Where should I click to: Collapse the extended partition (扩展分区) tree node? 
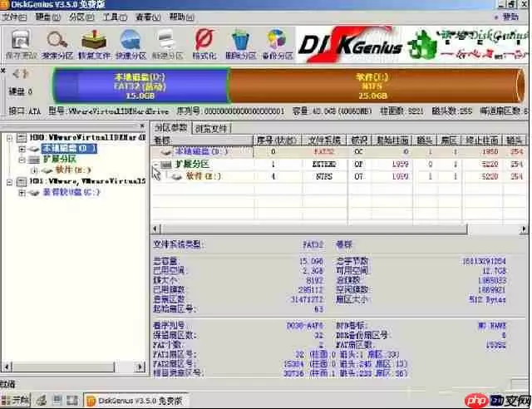pyautogui.click(x=22, y=158)
